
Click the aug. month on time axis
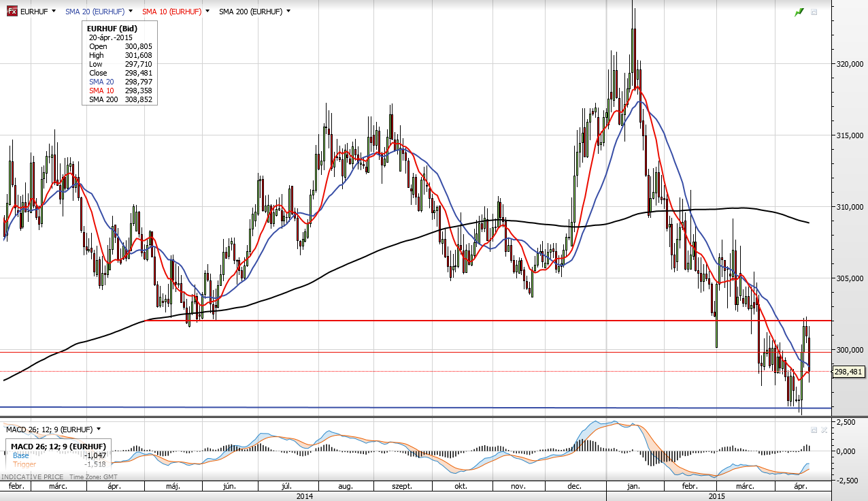[346, 487]
